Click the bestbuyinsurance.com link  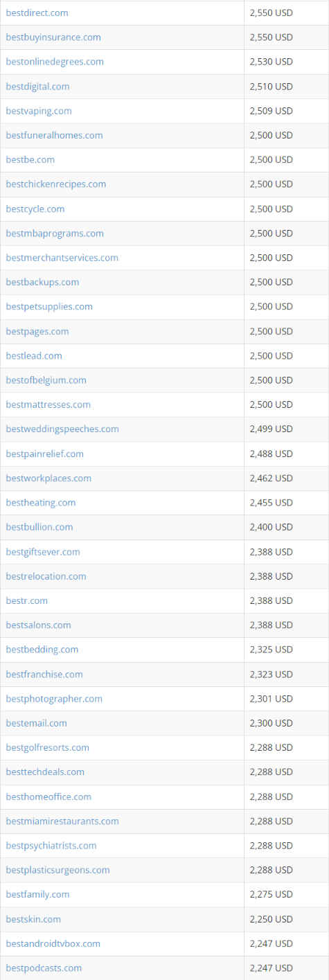pos(53,37)
